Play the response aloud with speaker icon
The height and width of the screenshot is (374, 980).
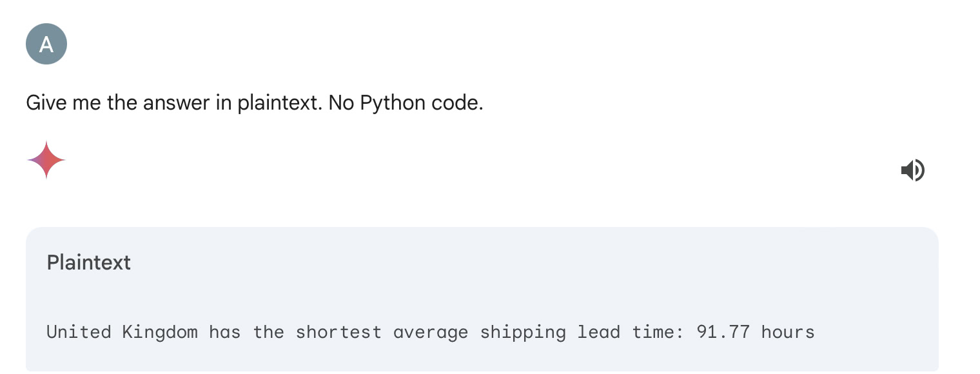[x=912, y=170]
